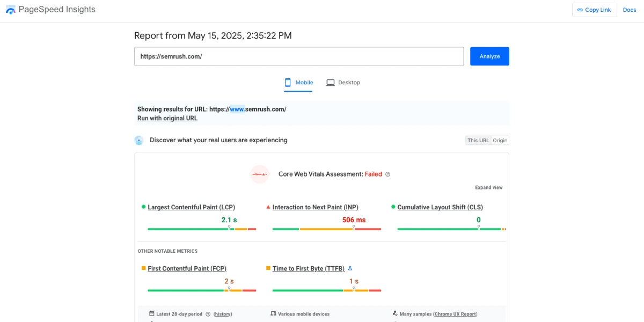Click the devices icon beside Various mobile devices
The height and width of the screenshot is (322, 644).
pos(273,314)
